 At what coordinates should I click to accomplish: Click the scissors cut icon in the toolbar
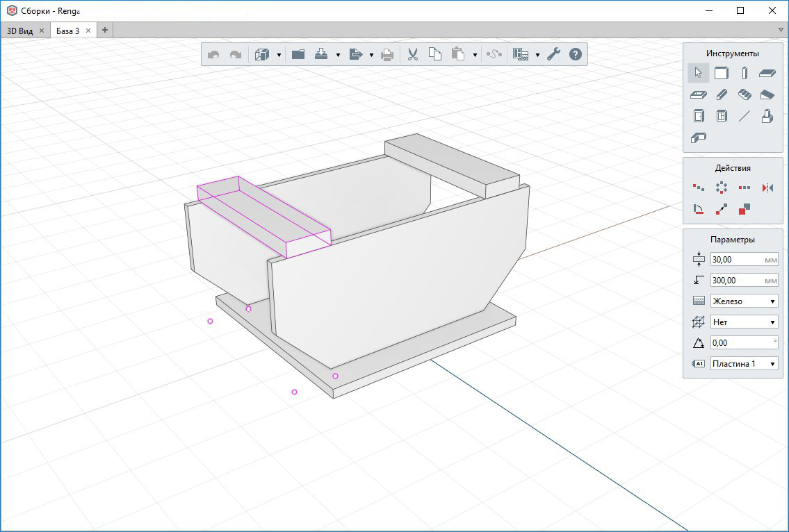412,53
